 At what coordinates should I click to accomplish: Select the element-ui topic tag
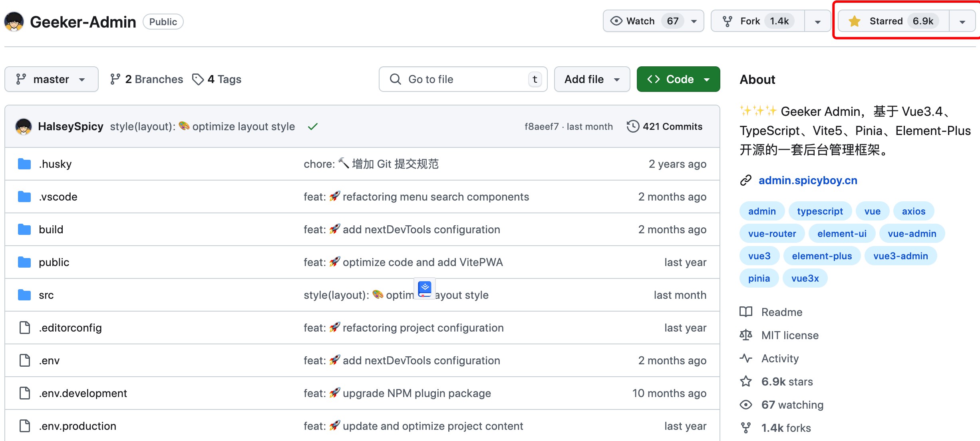[x=842, y=233]
